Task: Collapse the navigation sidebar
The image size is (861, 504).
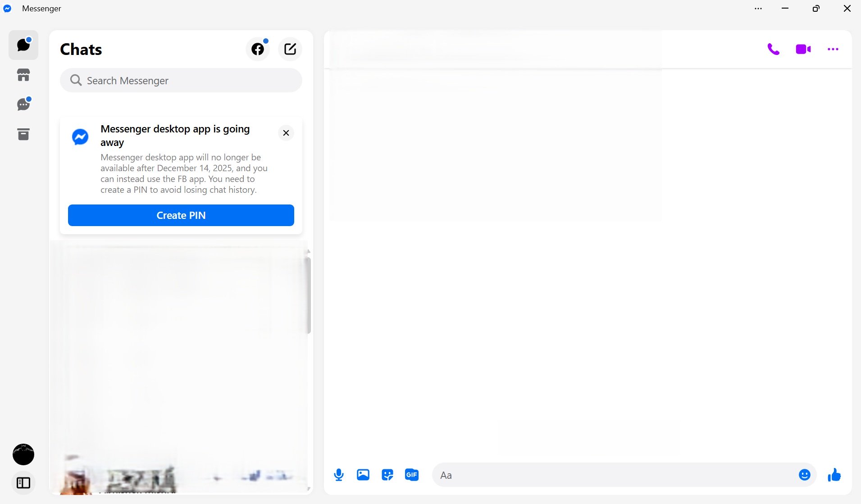Action: point(23,482)
